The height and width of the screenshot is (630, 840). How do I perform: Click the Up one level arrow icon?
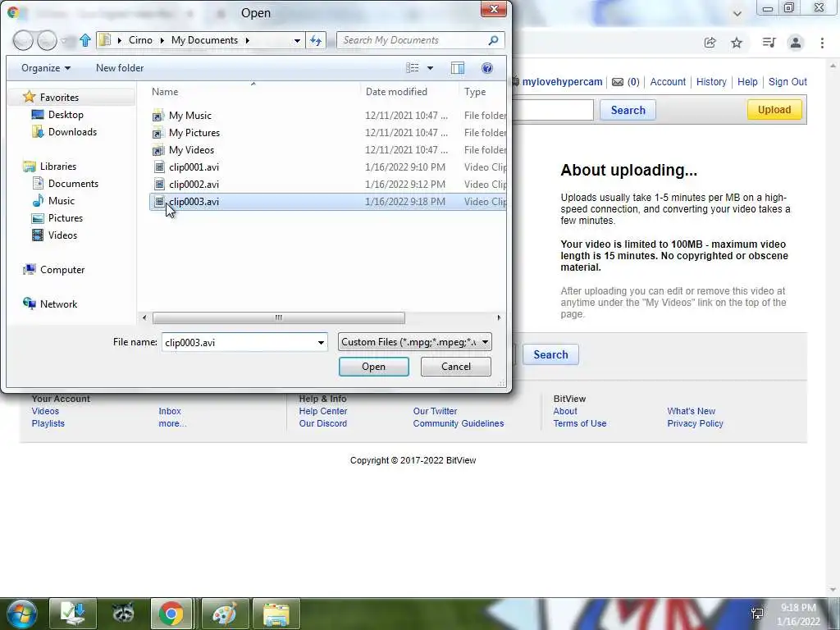(84, 40)
